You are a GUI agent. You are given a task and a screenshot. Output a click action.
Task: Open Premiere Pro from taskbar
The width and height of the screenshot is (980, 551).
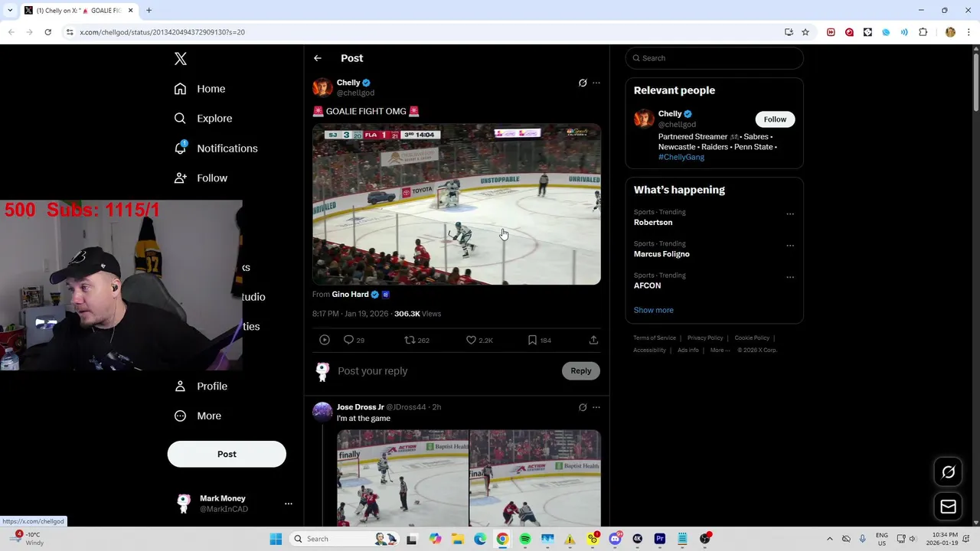coord(660,539)
